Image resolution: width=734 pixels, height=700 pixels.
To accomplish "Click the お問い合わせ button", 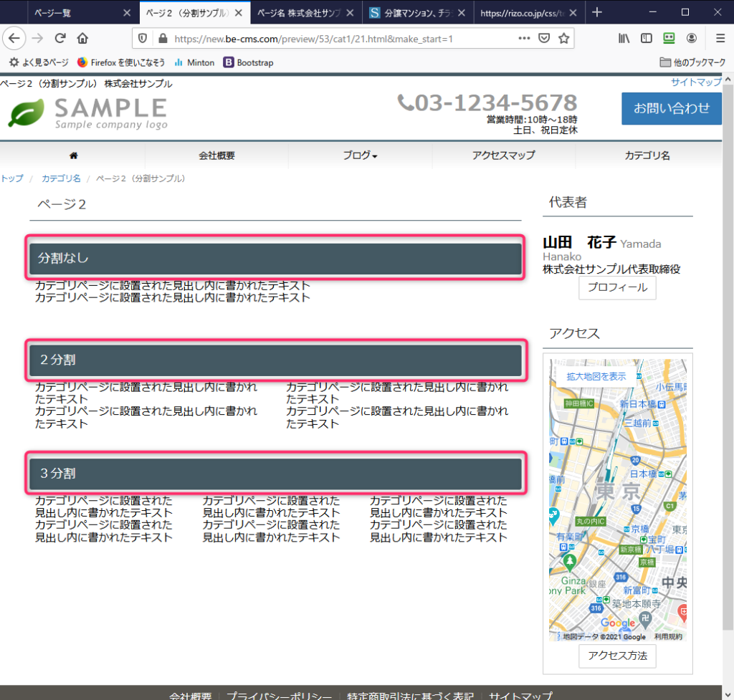I will point(671,108).
